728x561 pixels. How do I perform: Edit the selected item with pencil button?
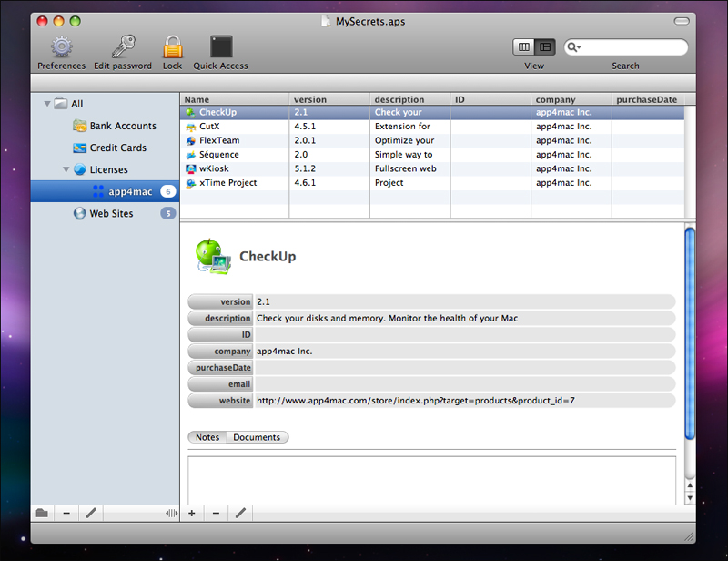[x=240, y=513]
